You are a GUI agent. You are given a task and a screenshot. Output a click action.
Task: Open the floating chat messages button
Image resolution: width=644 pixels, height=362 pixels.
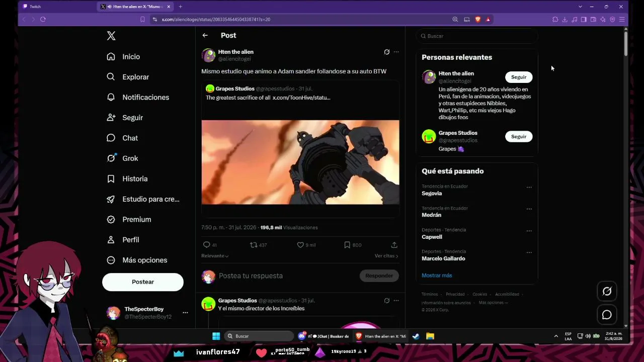pos(607,315)
